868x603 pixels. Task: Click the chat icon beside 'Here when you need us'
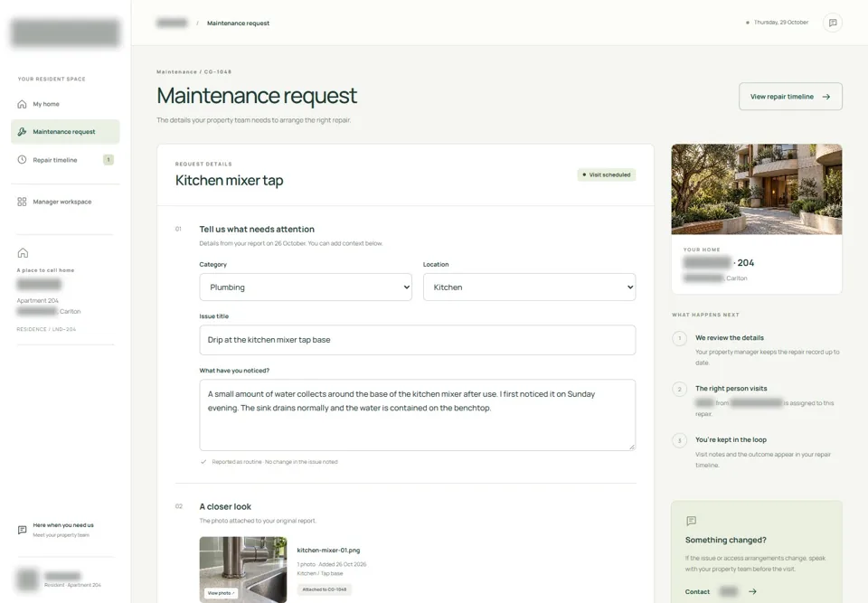(x=22, y=530)
